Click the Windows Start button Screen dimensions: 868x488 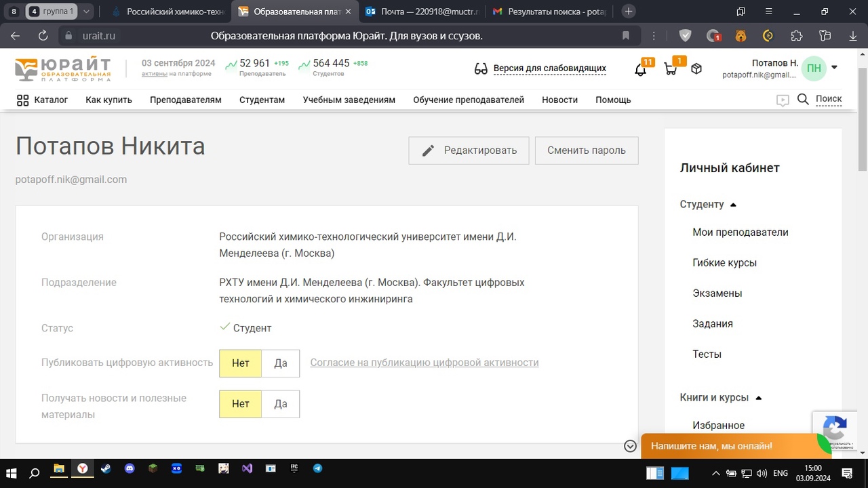(x=11, y=472)
